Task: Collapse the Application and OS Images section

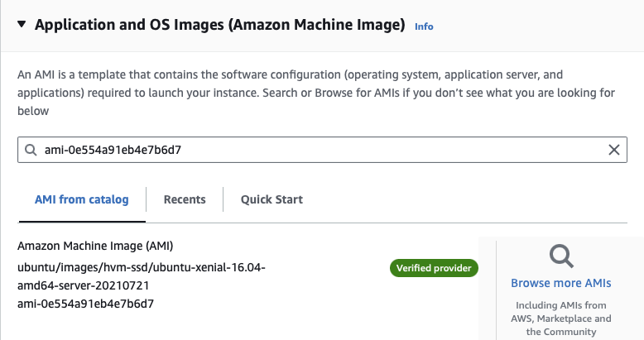Action: pyautogui.click(x=22, y=25)
